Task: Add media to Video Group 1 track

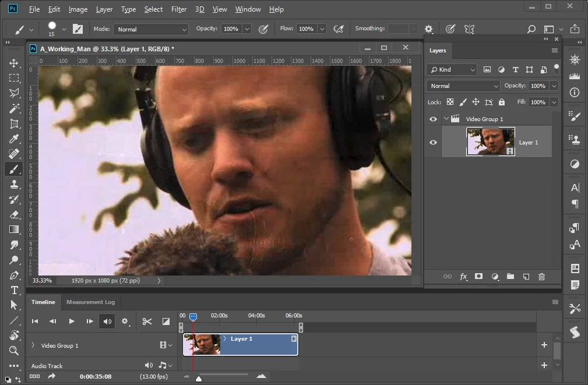Action: (x=544, y=345)
